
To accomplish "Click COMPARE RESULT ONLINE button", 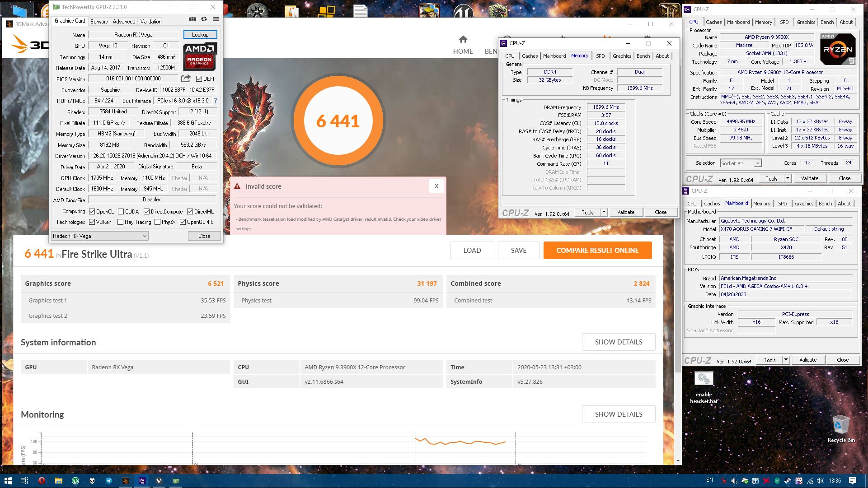I will (x=597, y=250).
